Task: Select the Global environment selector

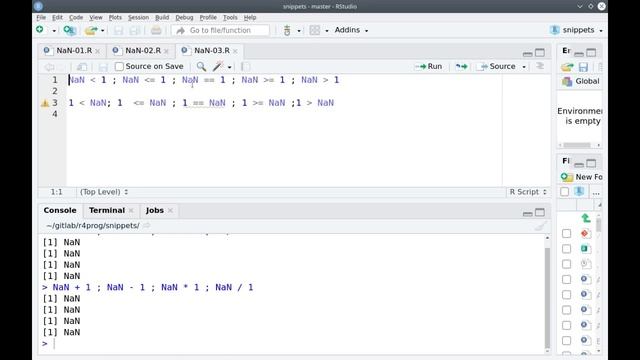Action: click(x=581, y=81)
